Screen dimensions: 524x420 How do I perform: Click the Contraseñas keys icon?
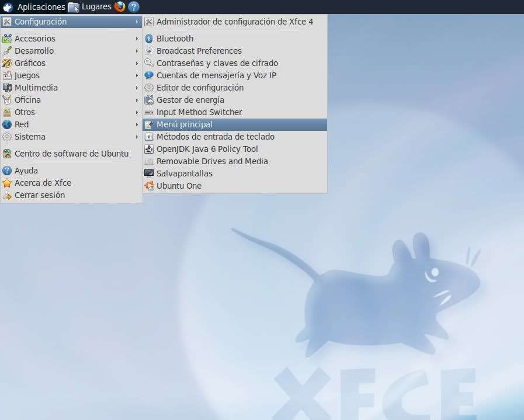point(149,63)
